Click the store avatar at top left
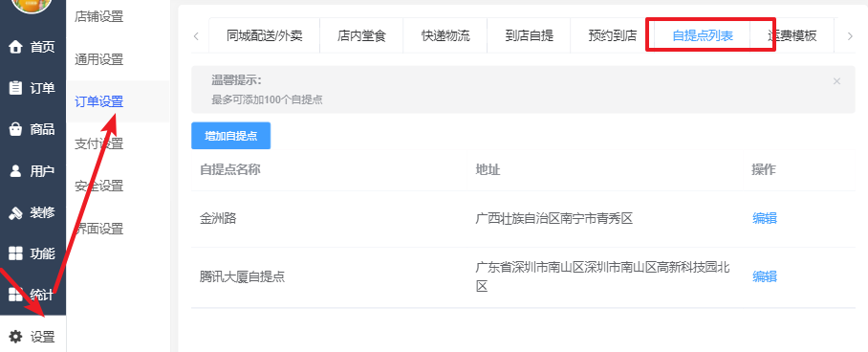 click(x=32, y=5)
